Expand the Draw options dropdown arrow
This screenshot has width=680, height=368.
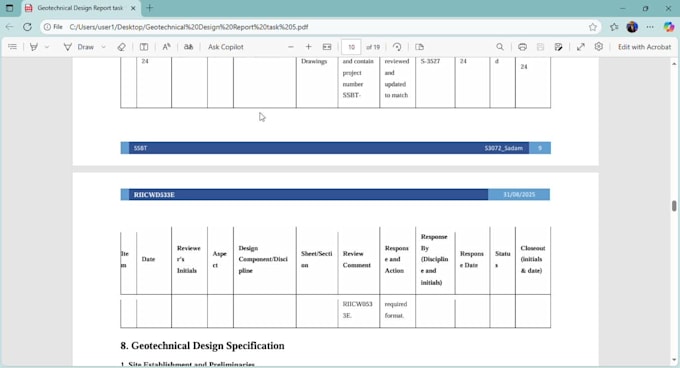tap(103, 47)
